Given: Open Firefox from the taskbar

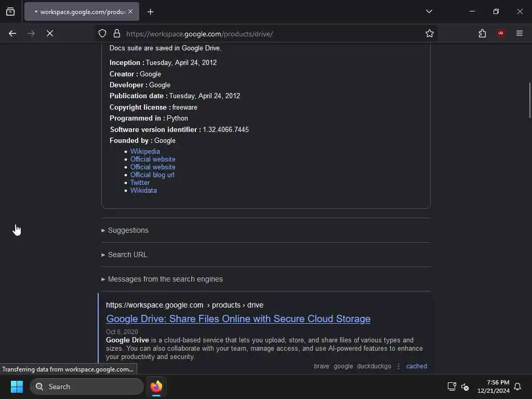Looking at the screenshot, I should click(x=156, y=387).
